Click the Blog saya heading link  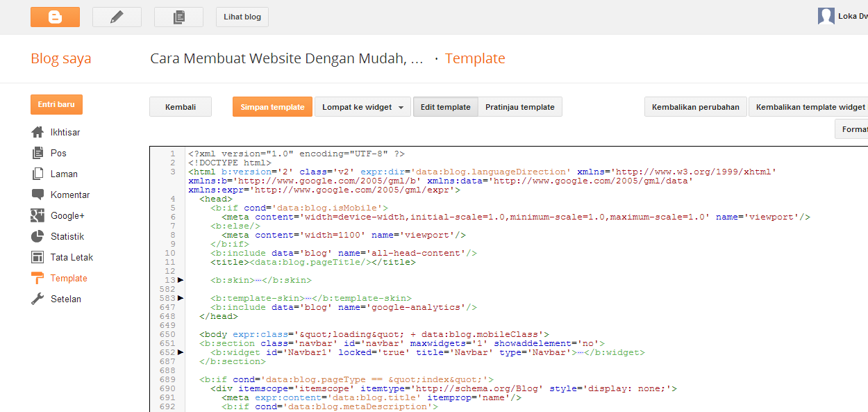61,58
